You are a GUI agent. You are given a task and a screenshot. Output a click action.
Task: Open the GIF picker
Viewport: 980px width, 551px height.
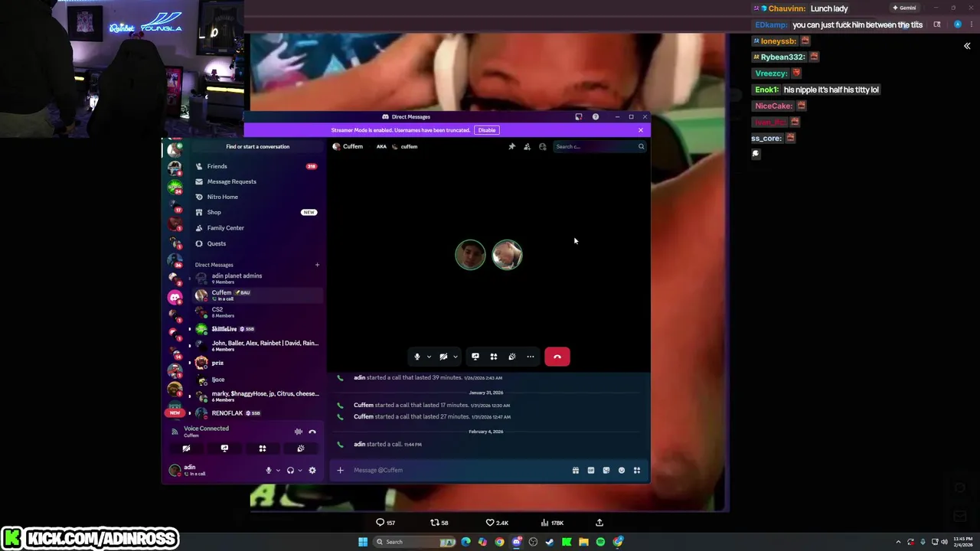coord(591,471)
